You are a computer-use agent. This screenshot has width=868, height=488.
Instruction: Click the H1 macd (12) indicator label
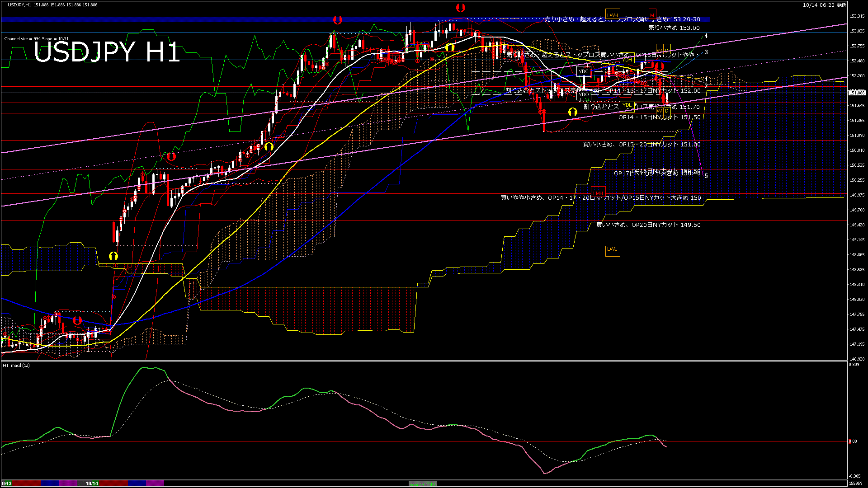[16, 365]
